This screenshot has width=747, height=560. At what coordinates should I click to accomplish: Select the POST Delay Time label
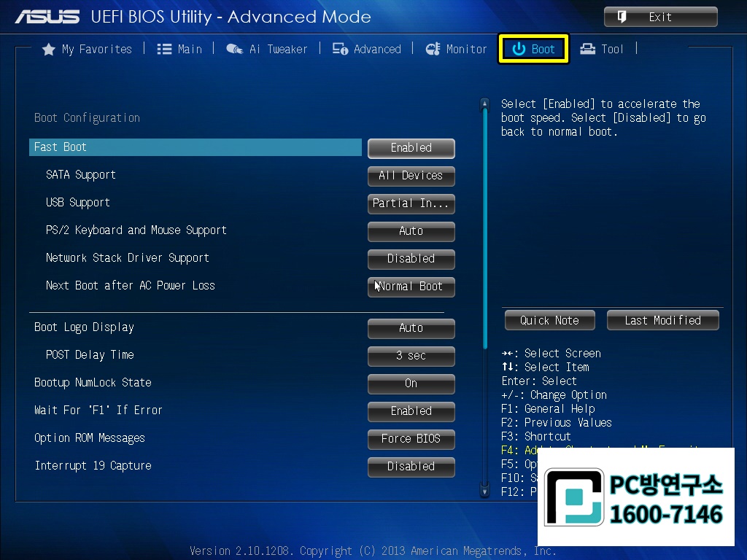tap(90, 355)
